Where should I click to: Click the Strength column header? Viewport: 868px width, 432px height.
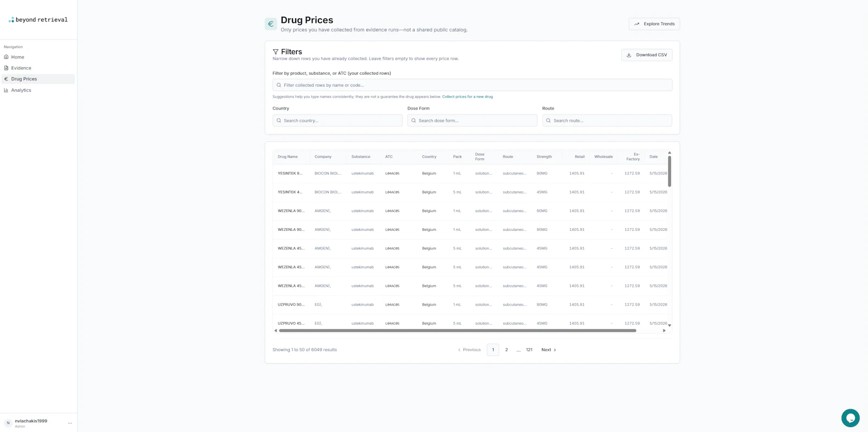tap(544, 157)
